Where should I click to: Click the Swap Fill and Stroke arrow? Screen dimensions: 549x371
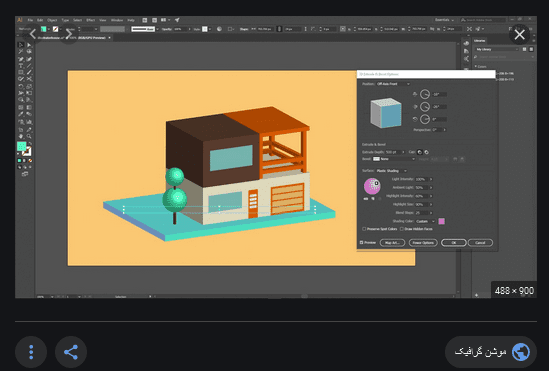point(30,144)
